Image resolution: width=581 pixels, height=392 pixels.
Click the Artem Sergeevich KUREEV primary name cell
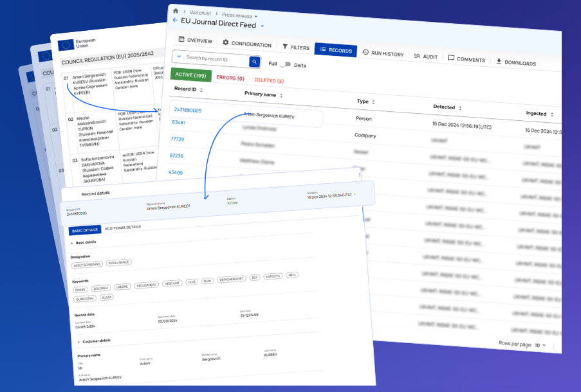269,116
